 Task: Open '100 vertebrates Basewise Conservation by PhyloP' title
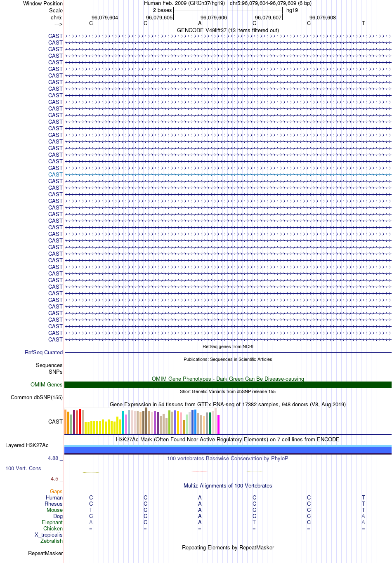[x=228, y=458]
